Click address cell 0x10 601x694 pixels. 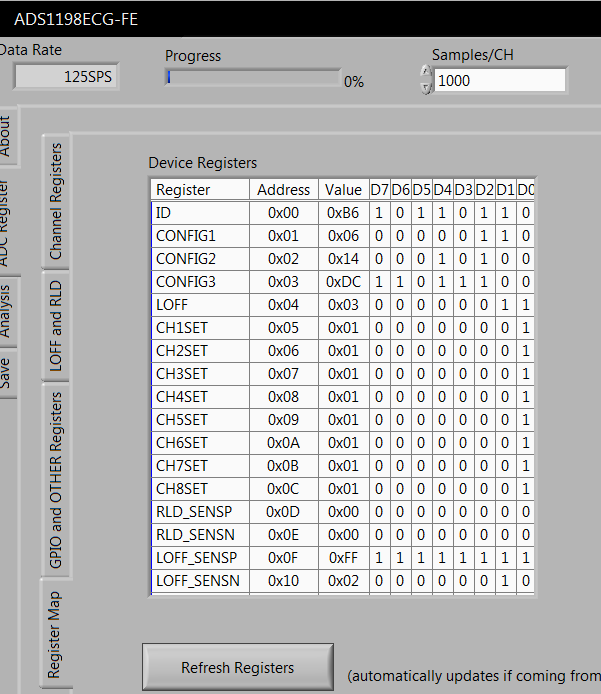[284, 581]
